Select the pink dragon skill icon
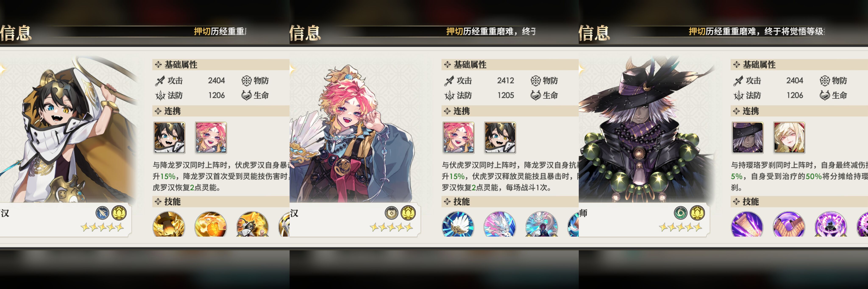 point(500,224)
